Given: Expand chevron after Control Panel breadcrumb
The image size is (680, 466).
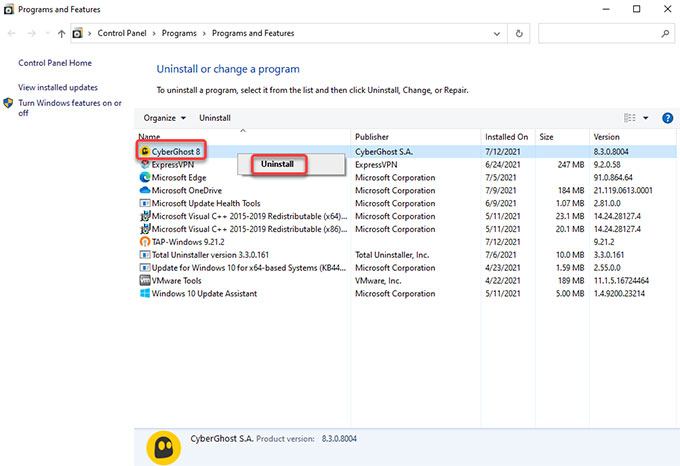Looking at the screenshot, I should (x=154, y=33).
